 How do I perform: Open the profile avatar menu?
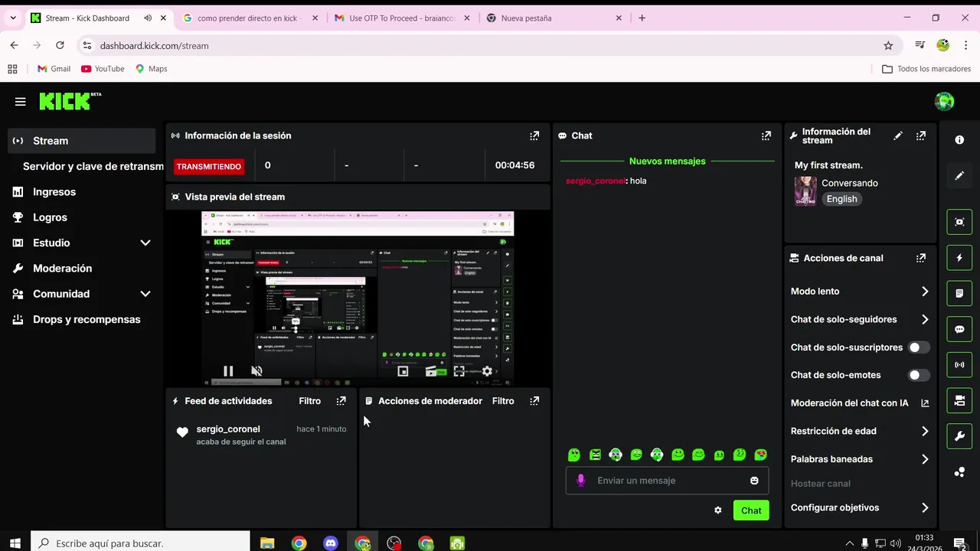pos(944,101)
